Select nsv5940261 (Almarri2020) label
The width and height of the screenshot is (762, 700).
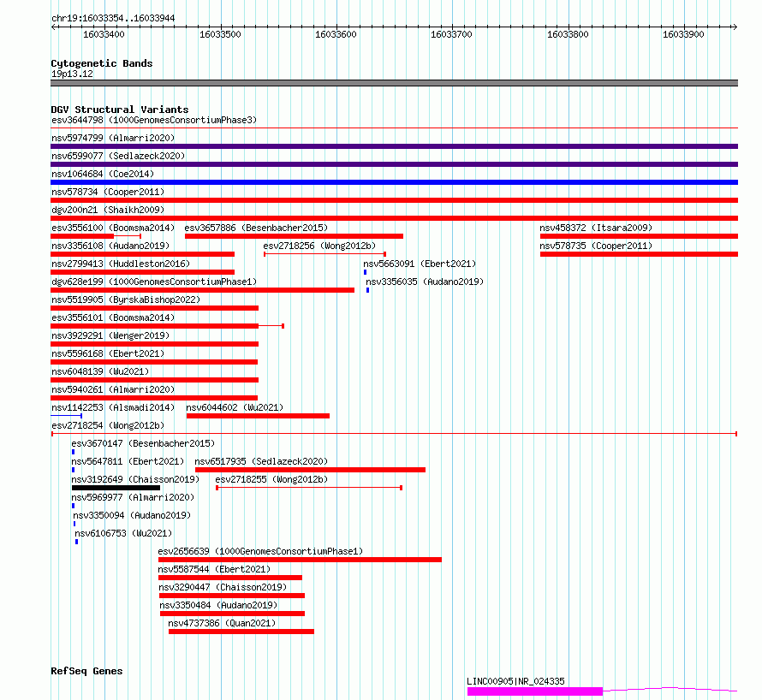(x=113, y=389)
